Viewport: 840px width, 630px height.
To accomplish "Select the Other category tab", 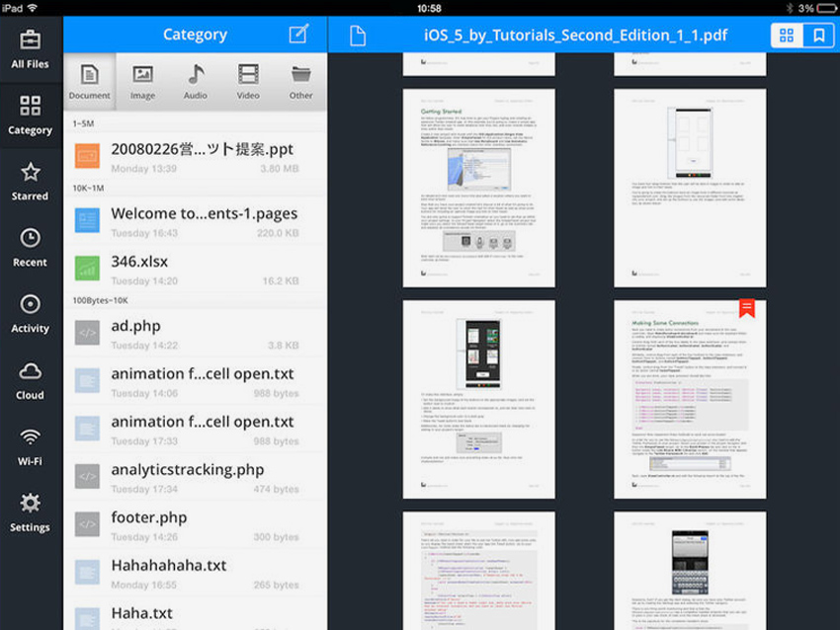I will (x=300, y=82).
